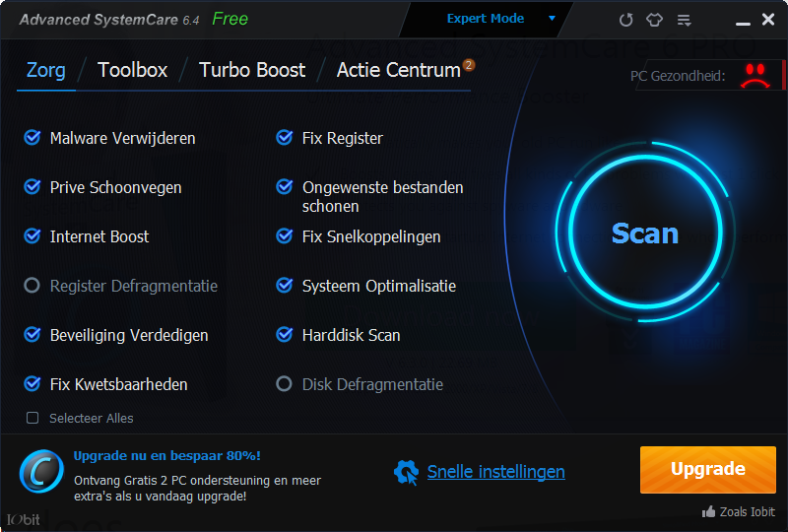The width and height of the screenshot is (788, 532).
Task: Enable Register Defragmentatie
Action: (x=33, y=285)
